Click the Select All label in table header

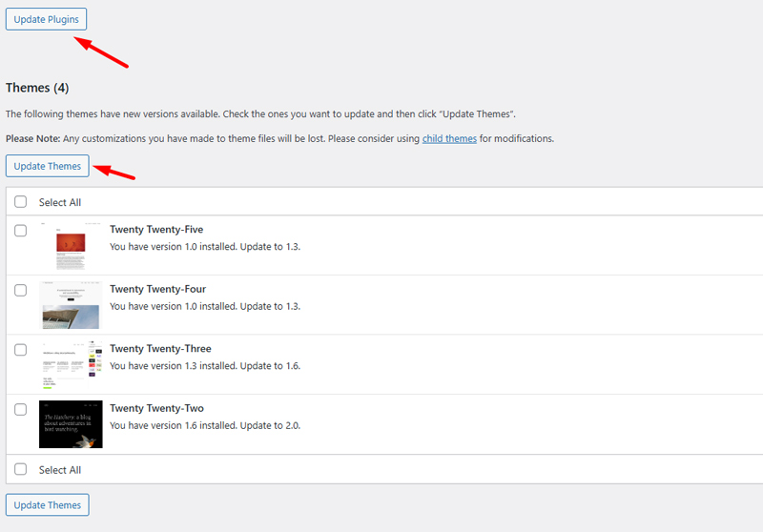[x=60, y=202]
